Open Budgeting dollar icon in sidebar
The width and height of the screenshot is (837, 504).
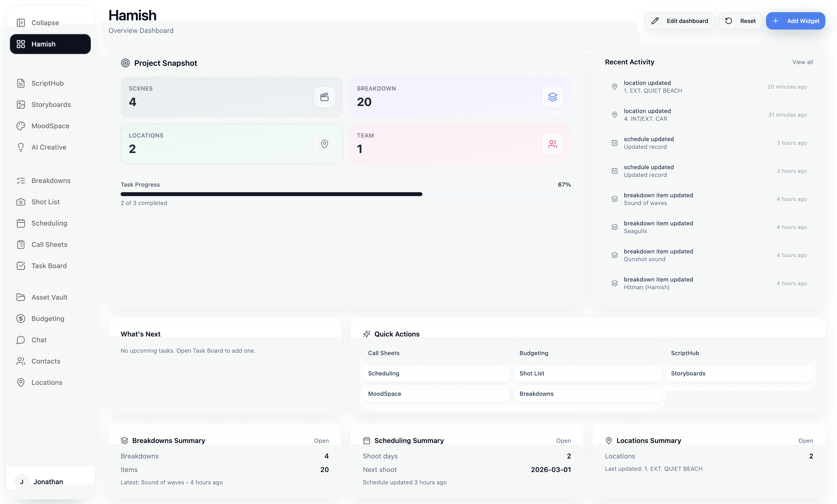[21, 319]
